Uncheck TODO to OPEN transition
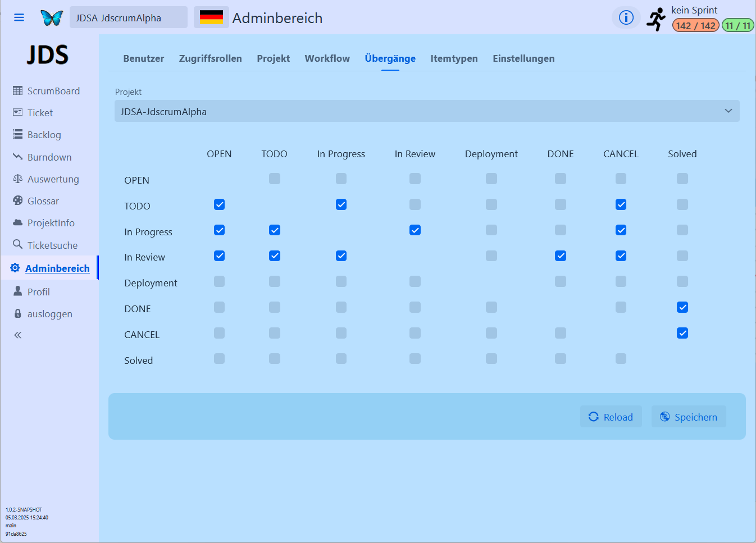Image resolution: width=756 pixels, height=543 pixels. (220, 204)
